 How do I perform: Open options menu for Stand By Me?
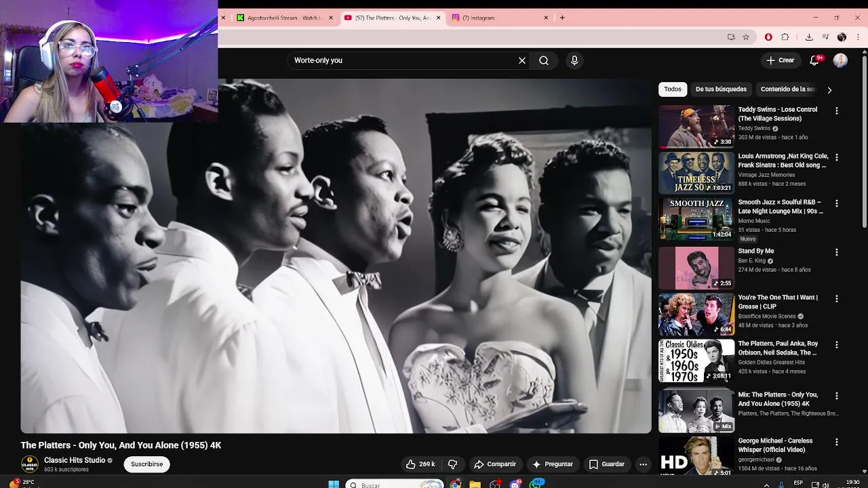[x=837, y=252]
